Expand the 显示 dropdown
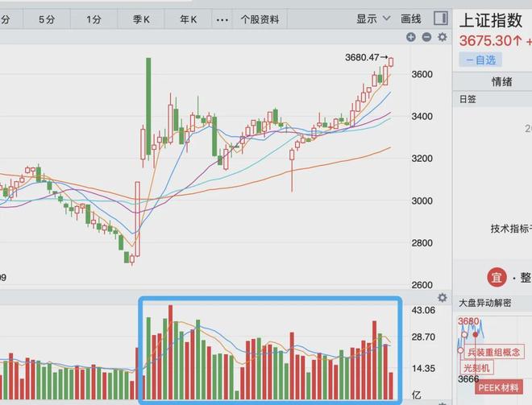The width and height of the screenshot is (532, 405). click(373, 19)
